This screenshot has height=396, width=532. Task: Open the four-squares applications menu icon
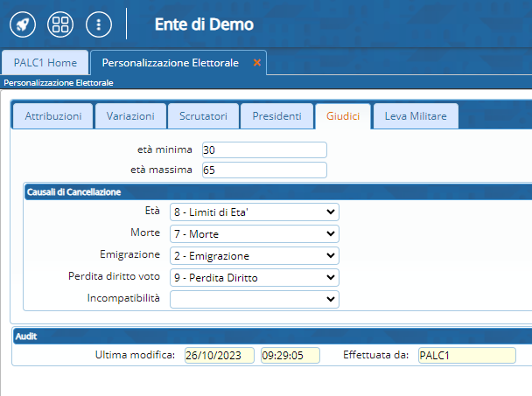(60, 24)
